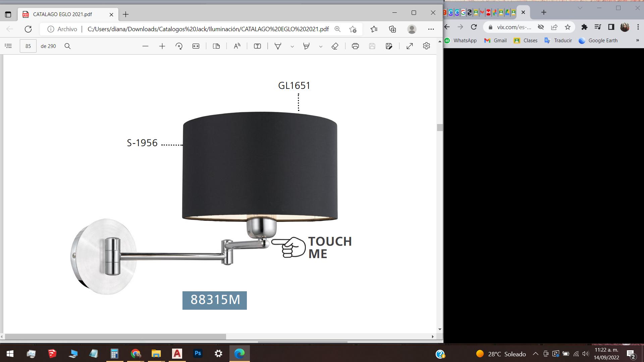
Task: Click the zoom in plus button
Action: [x=162, y=46]
